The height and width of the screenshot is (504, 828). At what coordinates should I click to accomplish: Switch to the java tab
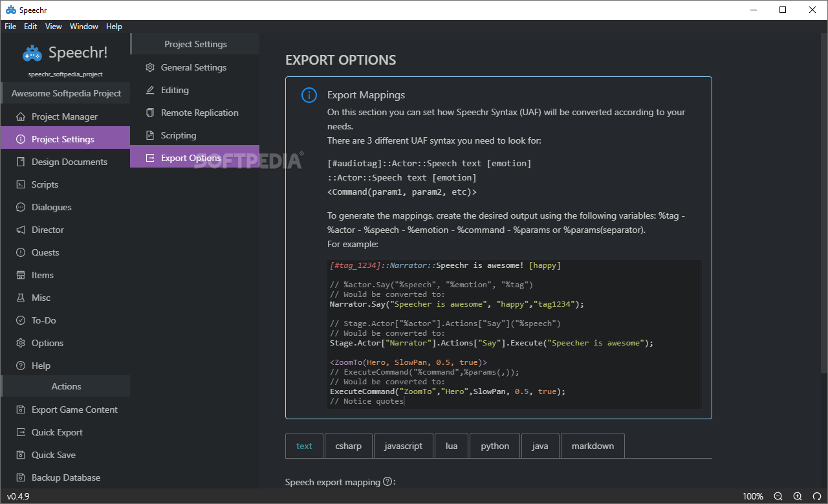(540, 446)
